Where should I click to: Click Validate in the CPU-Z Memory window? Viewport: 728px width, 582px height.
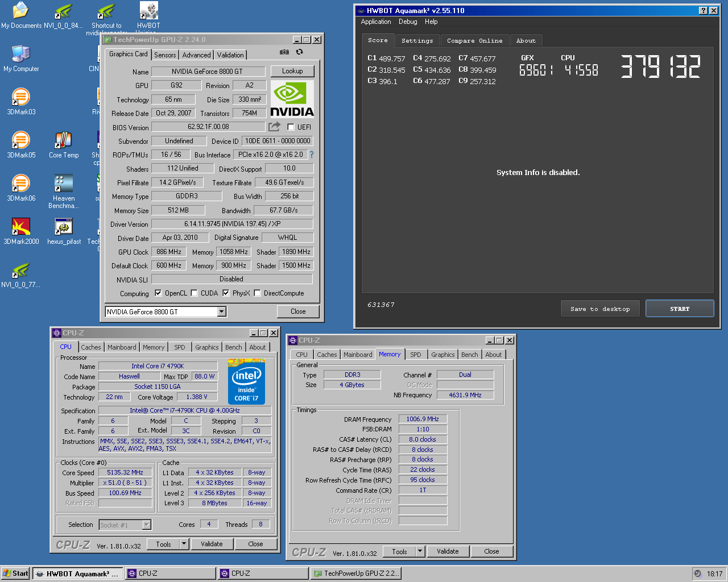[448, 552]
